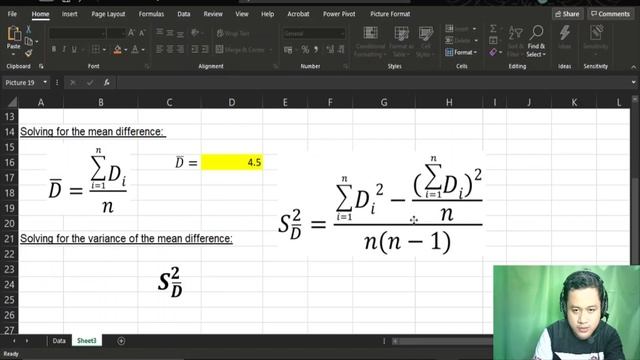Switch to the Insert tab
Screen dimensions: 640x360
coord(69,14)
